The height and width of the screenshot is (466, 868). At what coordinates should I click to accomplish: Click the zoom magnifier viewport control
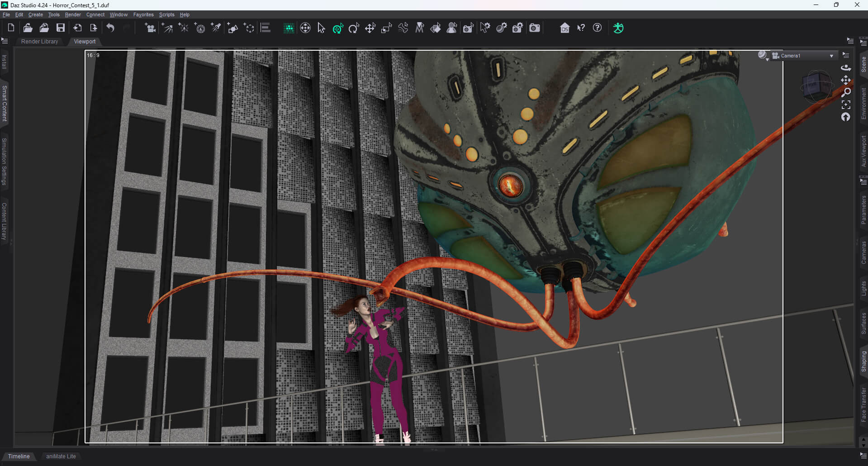tap(846, 92)
